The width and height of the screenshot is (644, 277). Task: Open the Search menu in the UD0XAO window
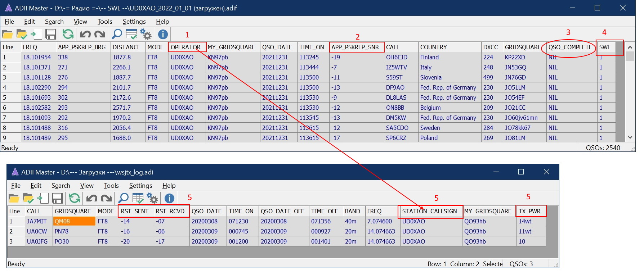point(54,22)
